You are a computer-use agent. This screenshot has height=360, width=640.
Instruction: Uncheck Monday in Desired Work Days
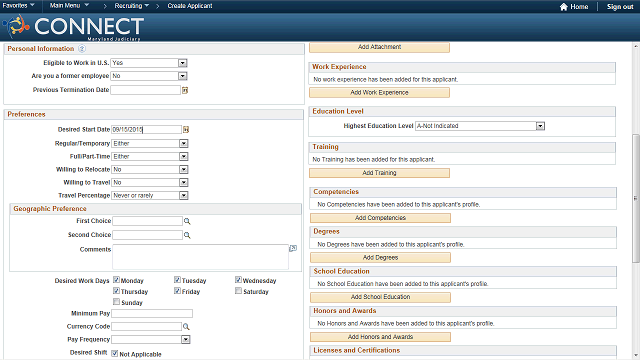[116, 280]
